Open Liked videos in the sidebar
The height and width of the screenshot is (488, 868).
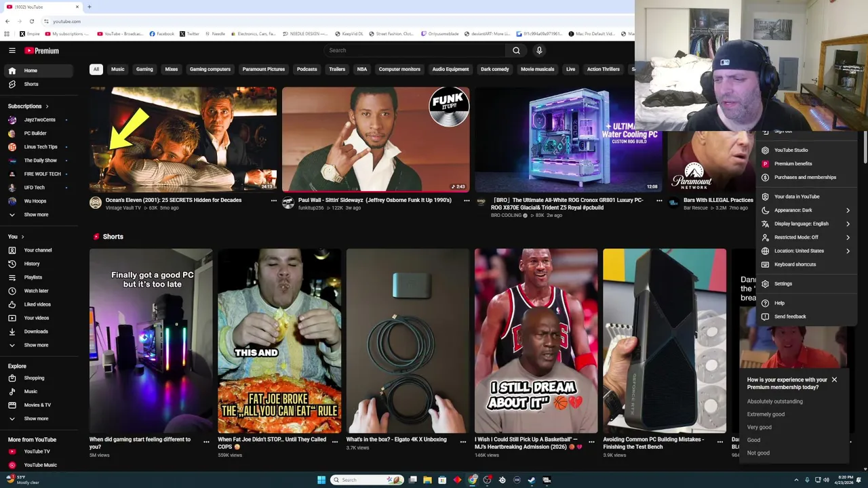click(x=38, y=304)
